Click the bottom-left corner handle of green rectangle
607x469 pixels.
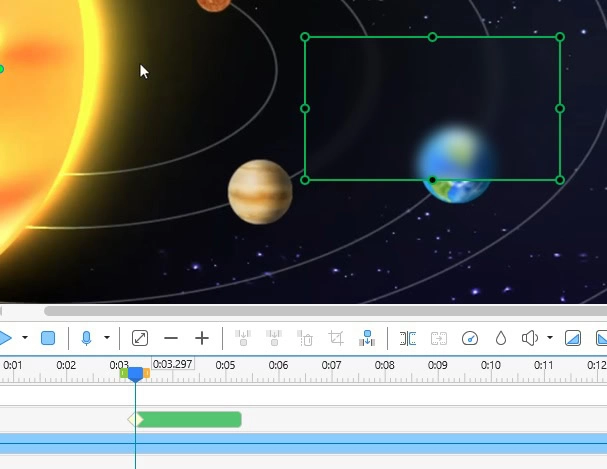(305, 180)
